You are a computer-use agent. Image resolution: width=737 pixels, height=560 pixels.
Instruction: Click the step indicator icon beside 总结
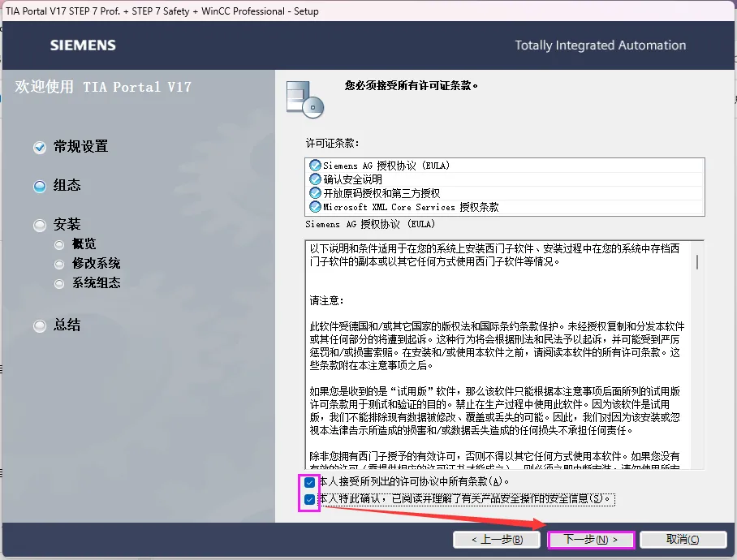click(40, 325)
